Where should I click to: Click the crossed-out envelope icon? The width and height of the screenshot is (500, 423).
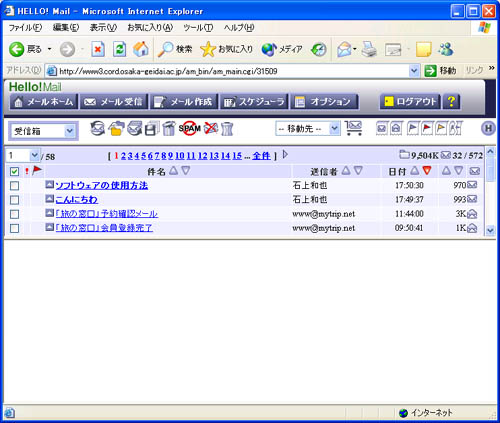[x=211, y=128]
